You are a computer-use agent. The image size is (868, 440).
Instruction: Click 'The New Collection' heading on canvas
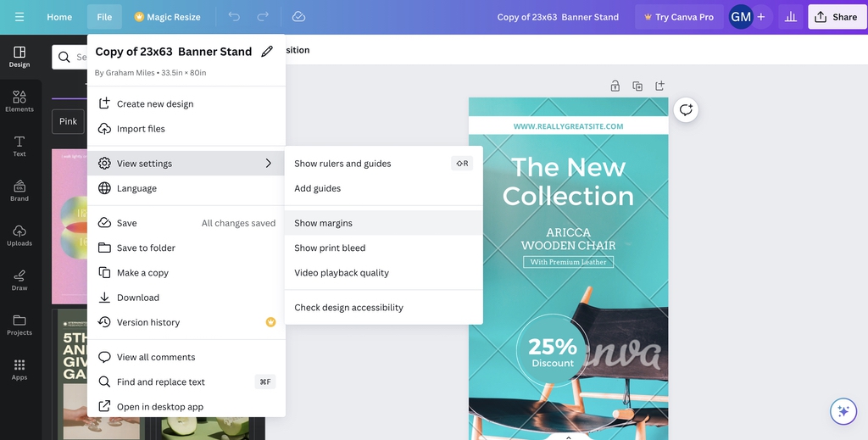[568, 181]
